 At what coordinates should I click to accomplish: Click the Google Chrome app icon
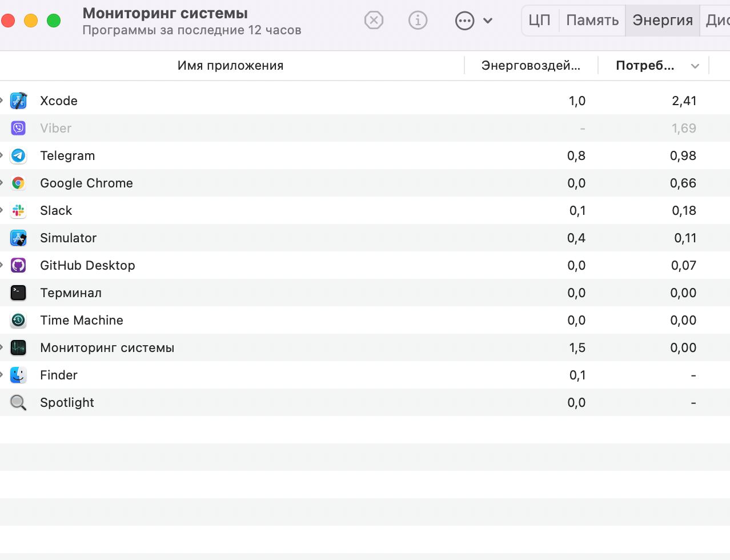(x=18, y=183)
